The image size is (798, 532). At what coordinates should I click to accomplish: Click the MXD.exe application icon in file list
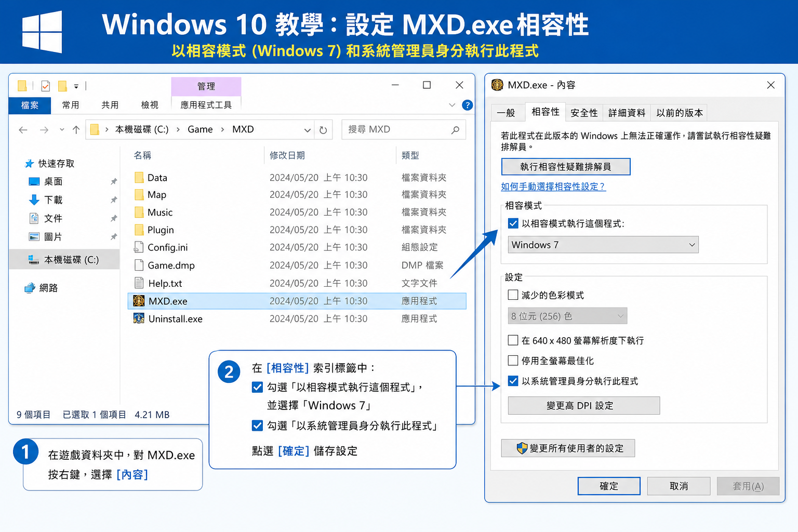pos(139,301)
